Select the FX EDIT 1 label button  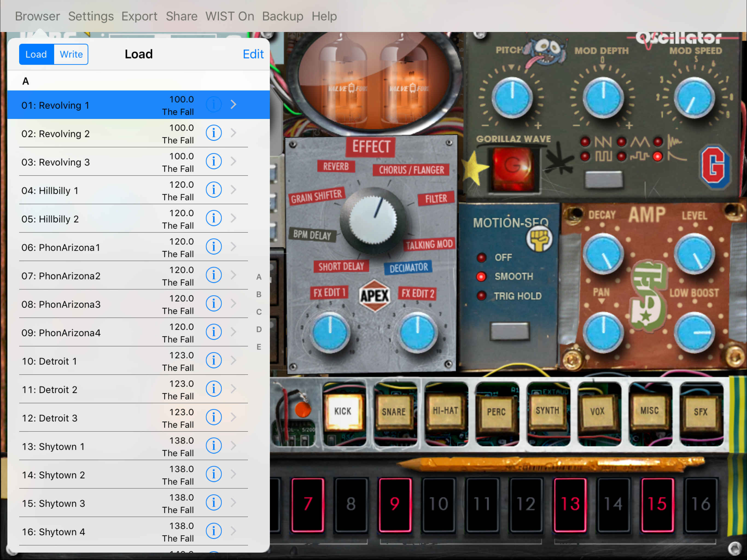pos(329,293)
